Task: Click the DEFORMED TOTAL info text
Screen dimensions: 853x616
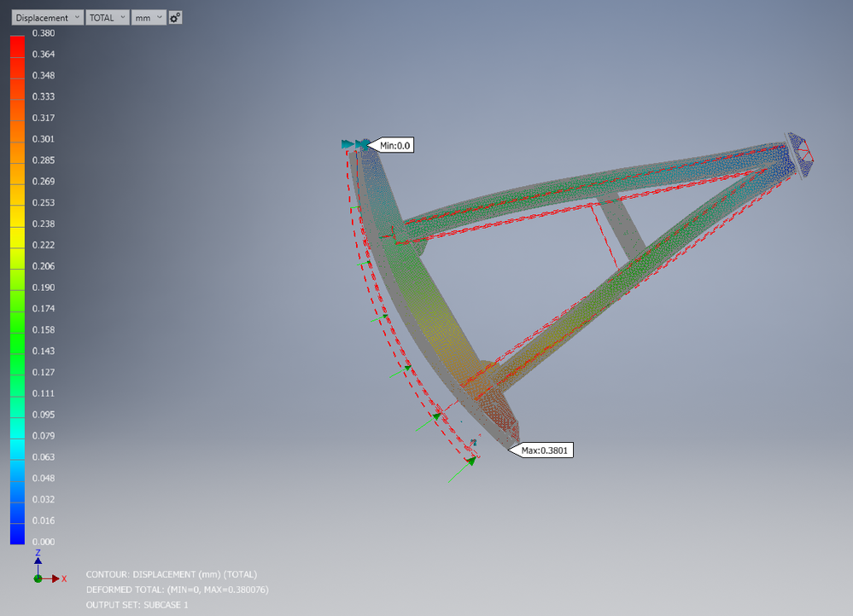Action: [x=178, y=590]
